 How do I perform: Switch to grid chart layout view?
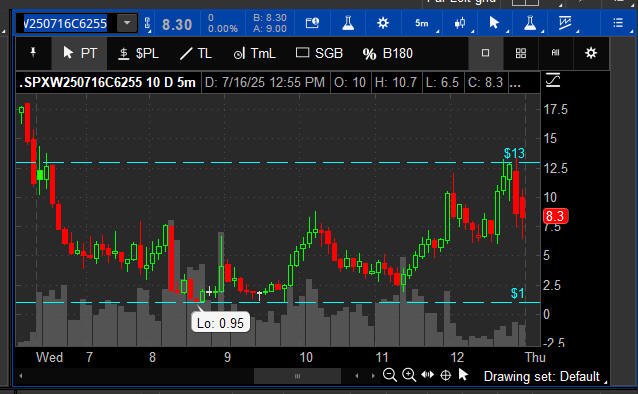(521, 53)
